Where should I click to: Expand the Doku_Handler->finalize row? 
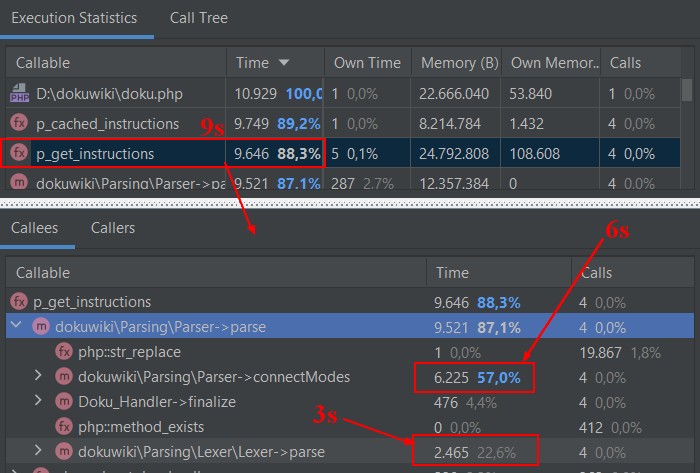39,401
